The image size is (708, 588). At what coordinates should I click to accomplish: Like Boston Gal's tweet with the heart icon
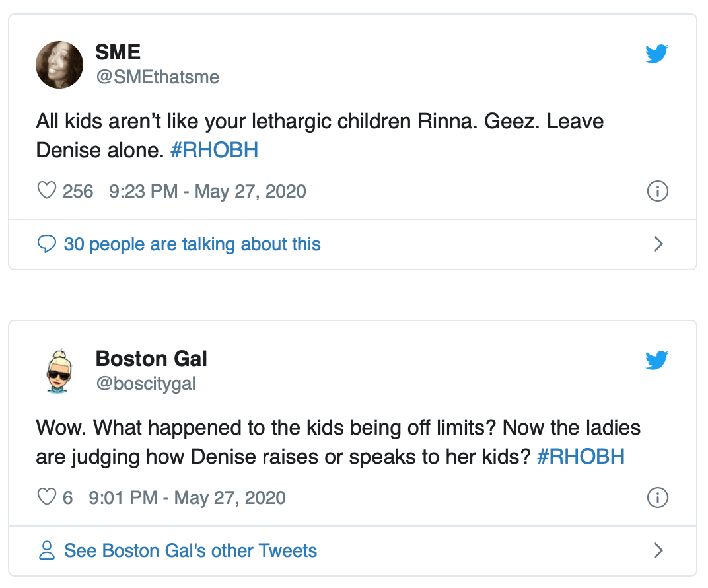[x=46, y=497]
